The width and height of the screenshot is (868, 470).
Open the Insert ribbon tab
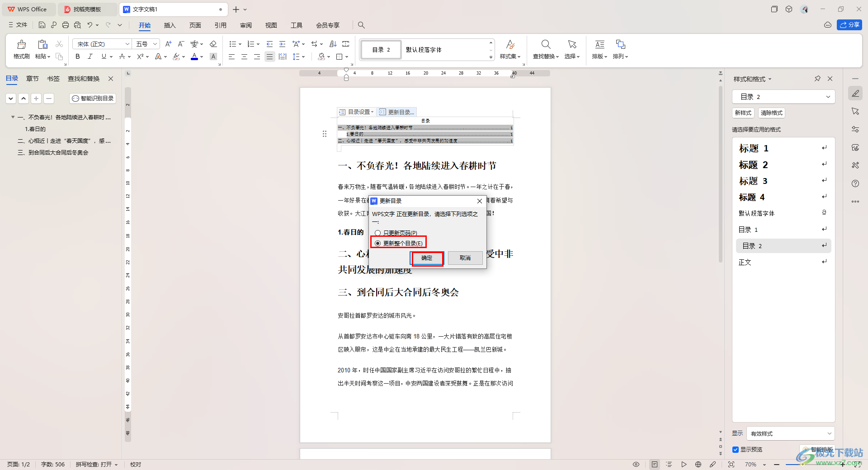(170, 25)
